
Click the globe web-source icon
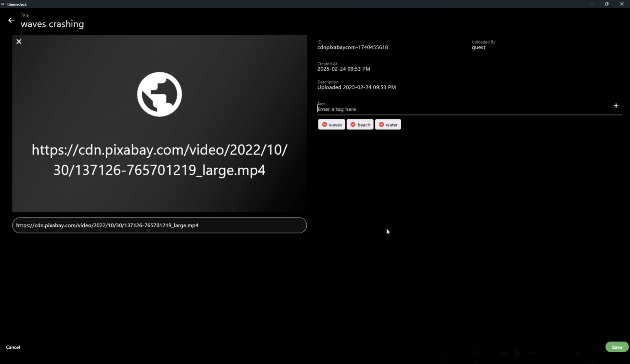[x=159, y=94]
